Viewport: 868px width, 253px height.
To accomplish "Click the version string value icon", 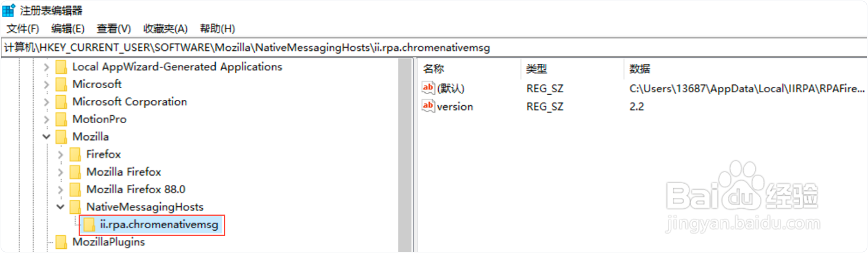I will 428,106.
